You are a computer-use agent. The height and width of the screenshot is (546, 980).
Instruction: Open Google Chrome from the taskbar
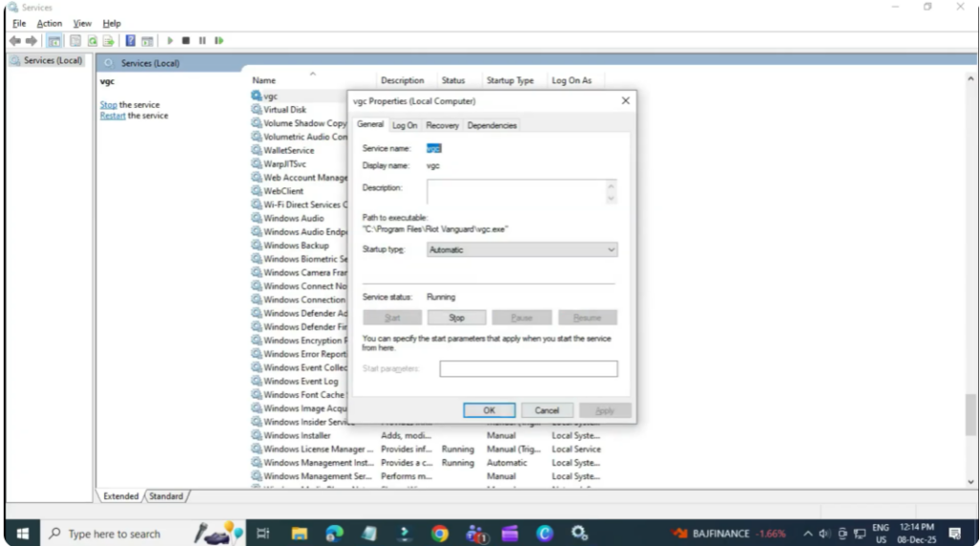pyautogui.click(x=439, y=534)
